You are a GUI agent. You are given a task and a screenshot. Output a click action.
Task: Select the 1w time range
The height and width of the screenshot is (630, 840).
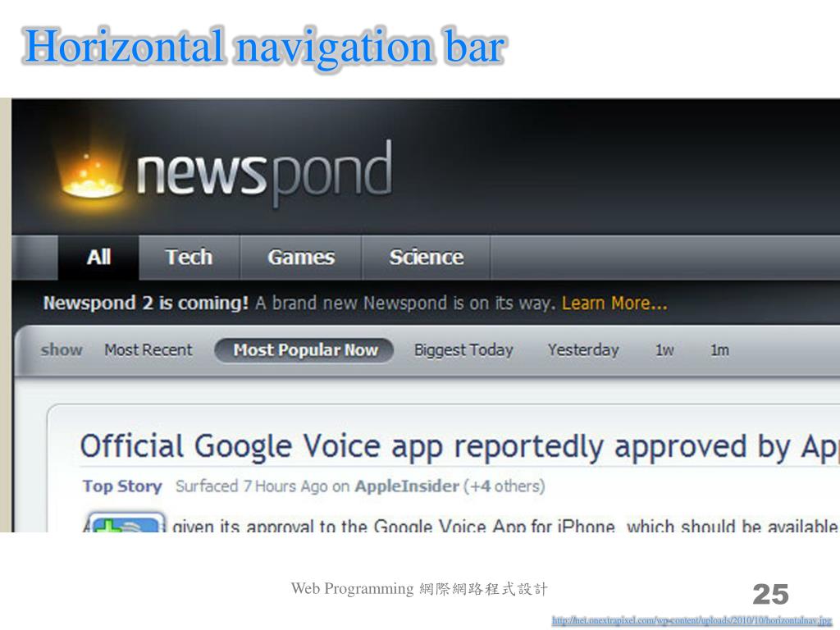point(664,350)
